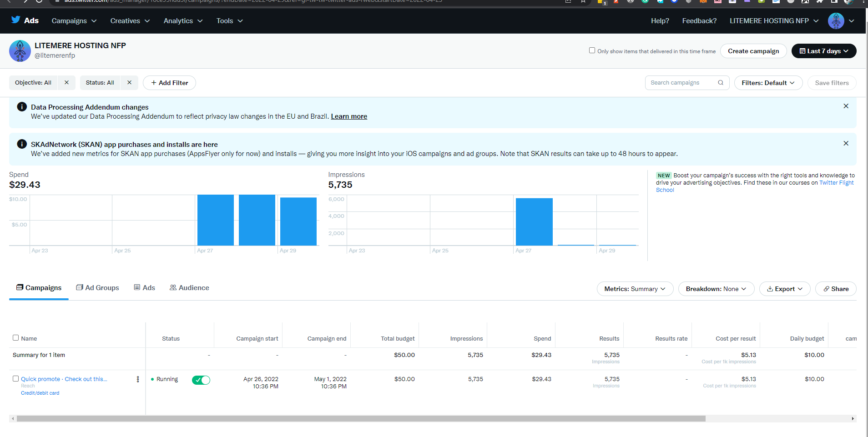The image size is (868, 437).
Task: Open the Quick promote campaign link
Action: 64,379
